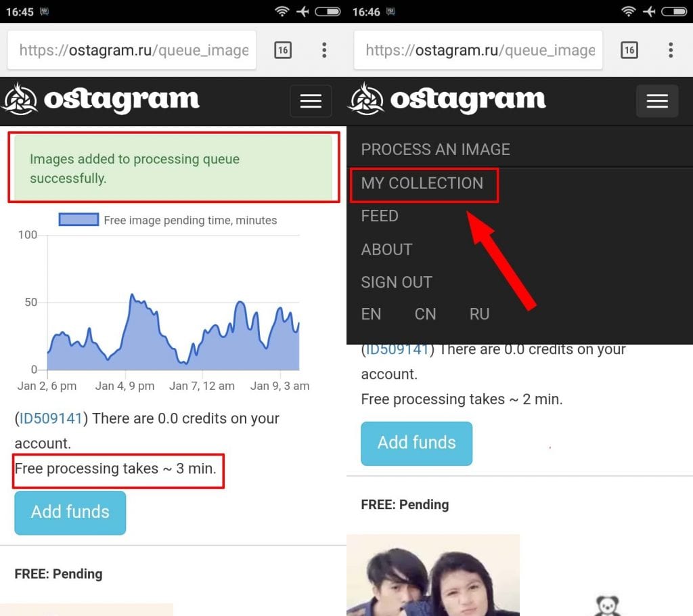
Task: Tap the 16:45 clock in status bar
Action: 20,12
